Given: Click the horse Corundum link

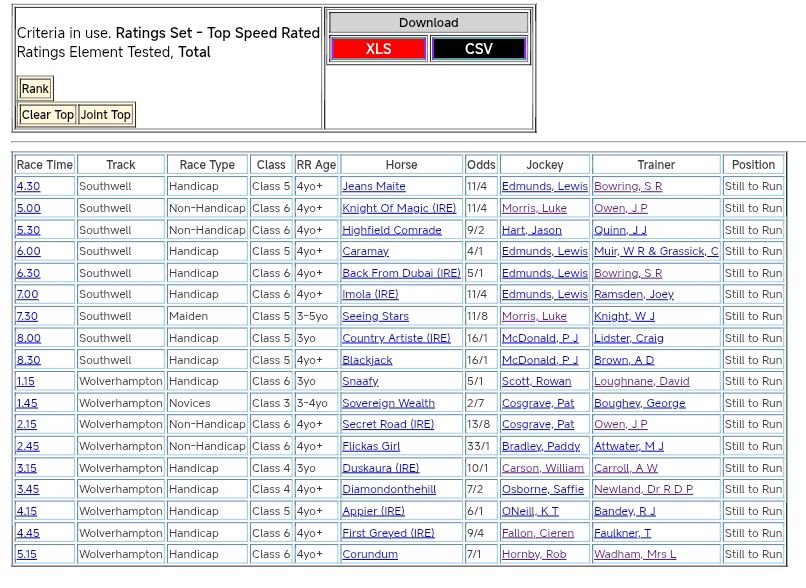Looking at the screenshot, I should tap(370, 555).
